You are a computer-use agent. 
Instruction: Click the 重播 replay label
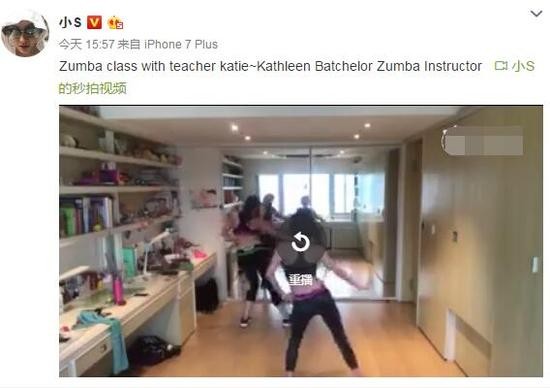[301, 280]
